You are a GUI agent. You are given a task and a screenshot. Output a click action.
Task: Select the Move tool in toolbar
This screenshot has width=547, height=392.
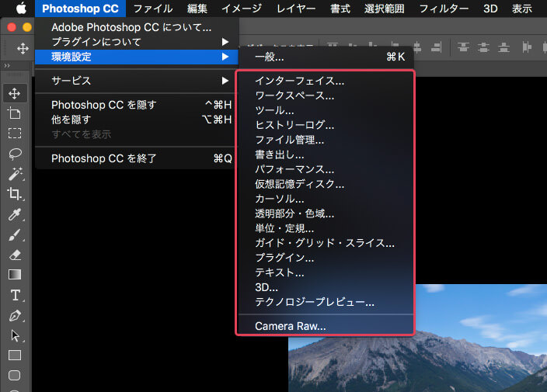[14, 93]
